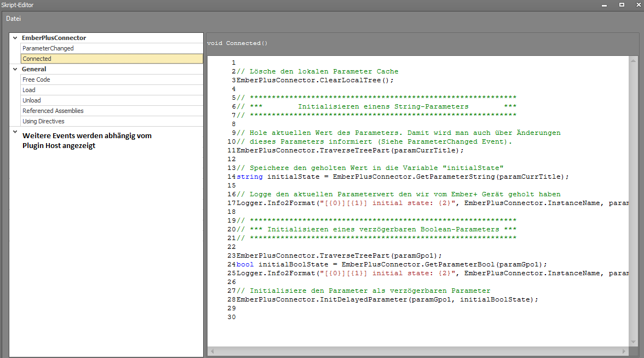Click the bool initialBoolState declaration line
The height and width of the screenshot is (358, 644).
pos(392,264)
